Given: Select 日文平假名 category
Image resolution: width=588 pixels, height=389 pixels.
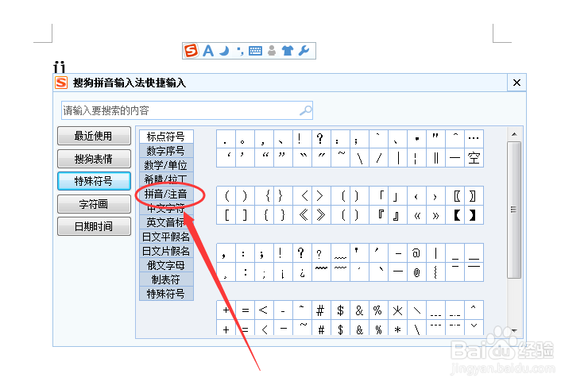Looking at the screenshot, I should click(x=166, y=237).
